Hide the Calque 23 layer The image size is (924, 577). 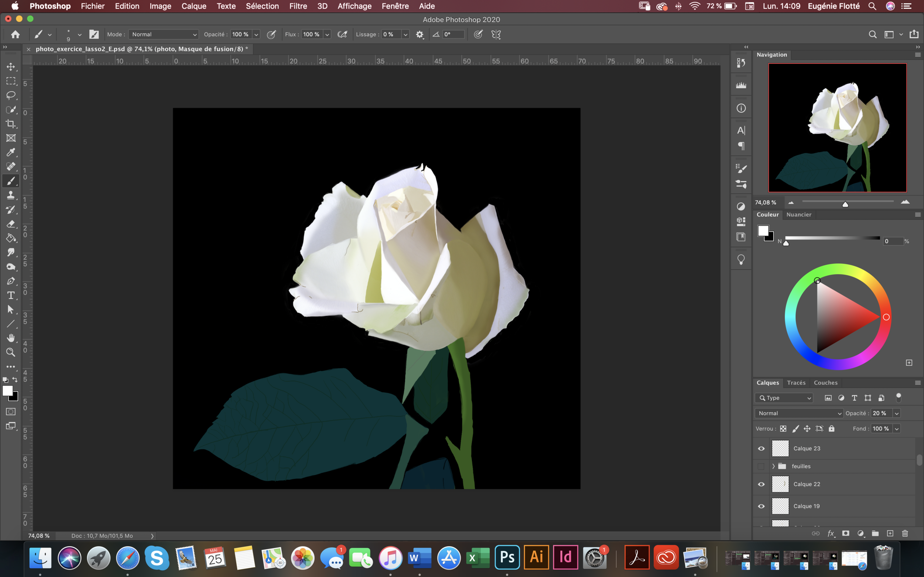click(761, 448)
